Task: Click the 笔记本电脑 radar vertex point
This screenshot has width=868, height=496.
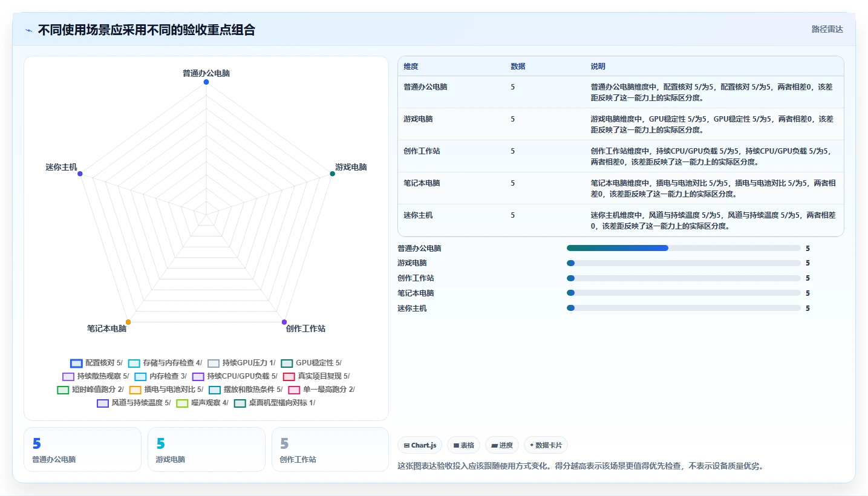Action: 128,322
